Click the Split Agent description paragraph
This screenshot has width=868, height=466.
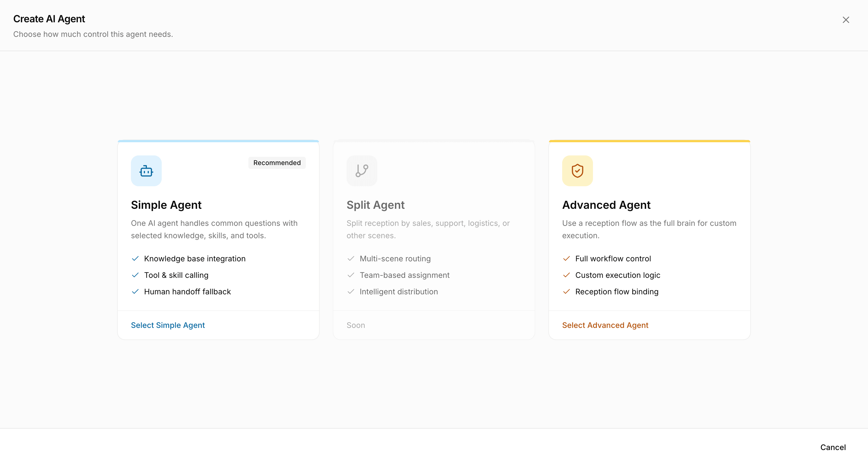(x=428, y=229)
